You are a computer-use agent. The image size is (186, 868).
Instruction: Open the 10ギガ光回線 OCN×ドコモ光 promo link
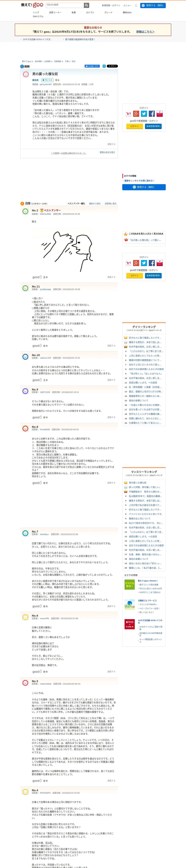click(x=37, y=39)
